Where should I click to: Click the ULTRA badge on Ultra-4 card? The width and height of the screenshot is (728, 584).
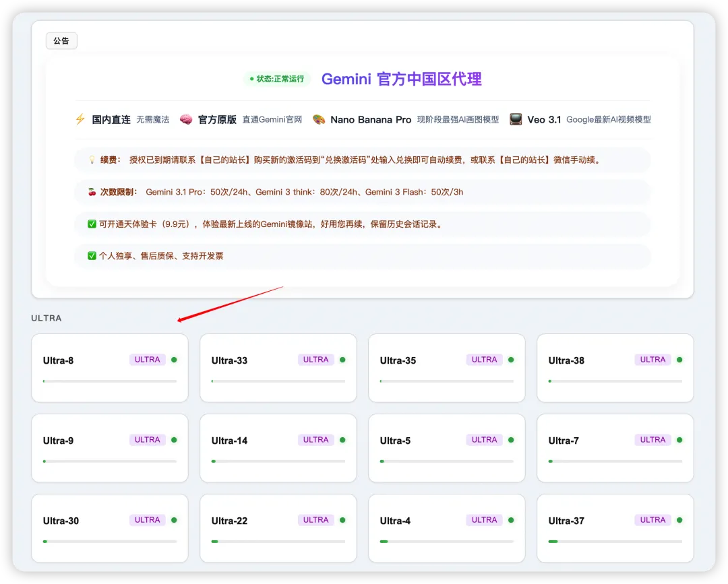pos(484,520)
